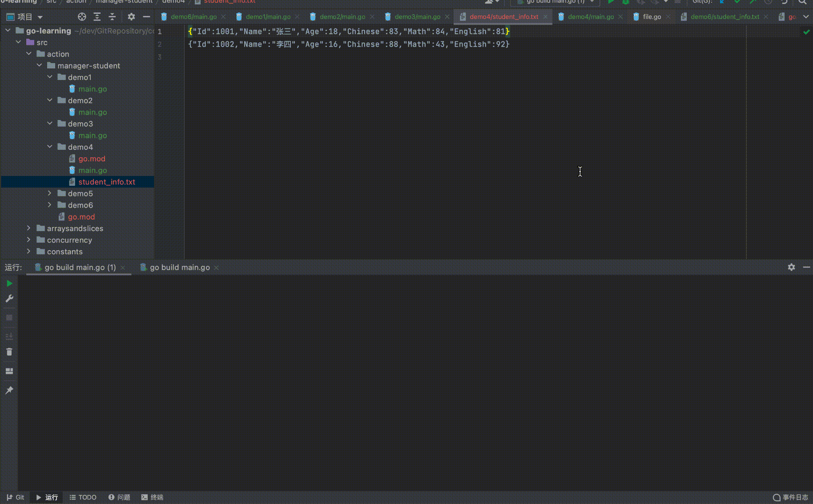Close the demo6/main.go editor tab

point(223,17)
